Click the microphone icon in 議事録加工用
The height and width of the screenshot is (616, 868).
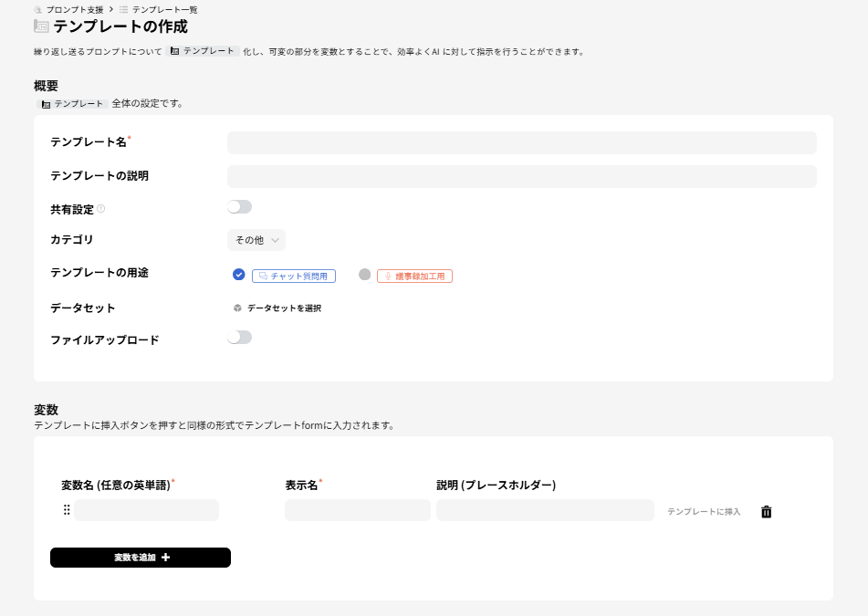coord(388,276)
